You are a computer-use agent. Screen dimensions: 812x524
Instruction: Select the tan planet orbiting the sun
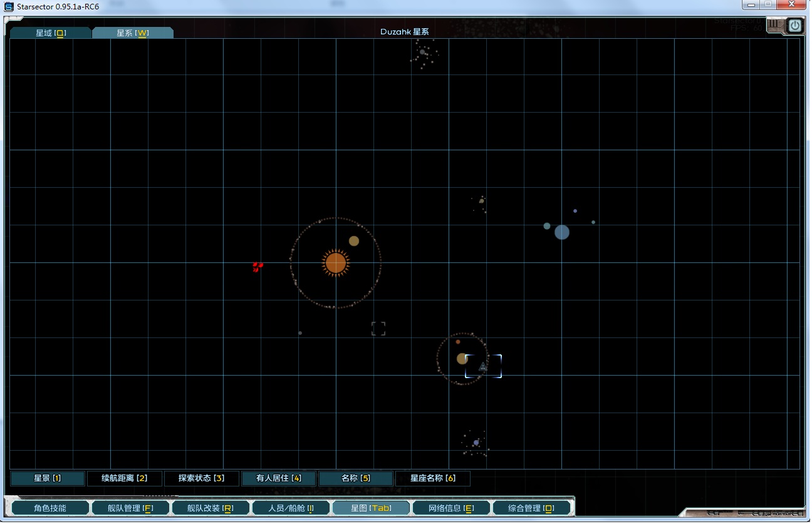pos(354,241)
